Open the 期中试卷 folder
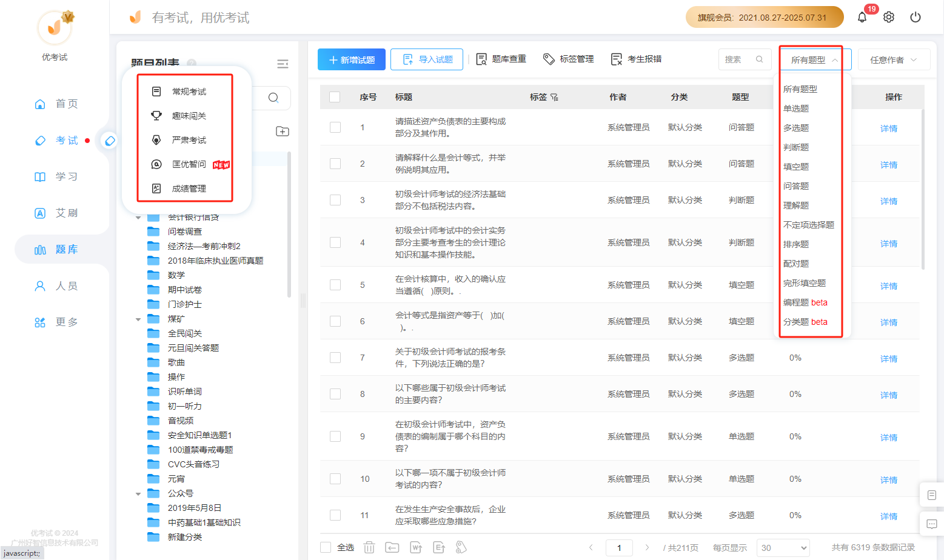Screen dimensions: 944x560 [x=185, y=290]
